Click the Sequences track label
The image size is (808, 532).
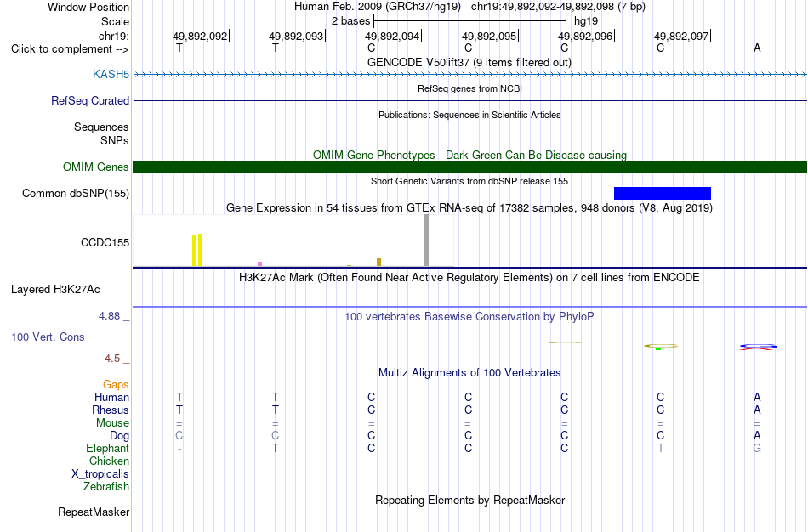101,127
